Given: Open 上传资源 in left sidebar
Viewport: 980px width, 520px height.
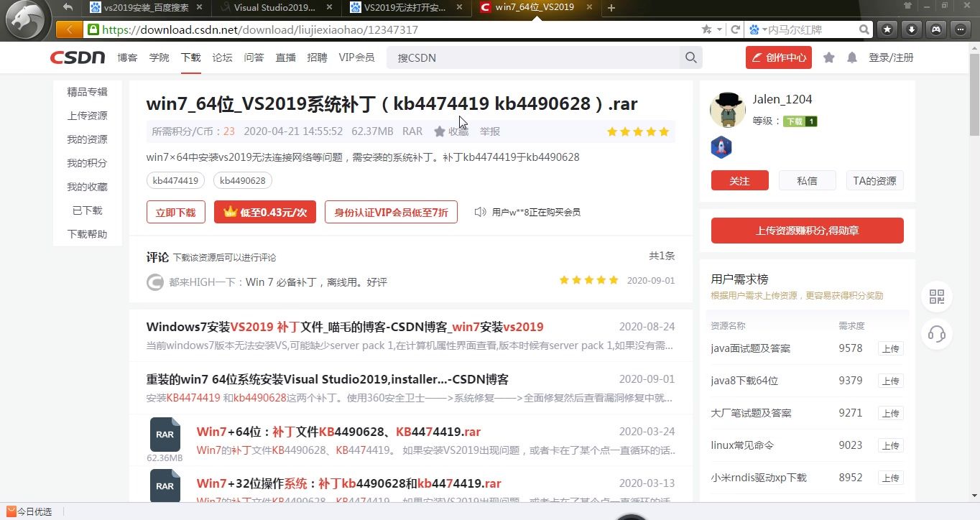Looking at the screenshot, I should 87,115.
